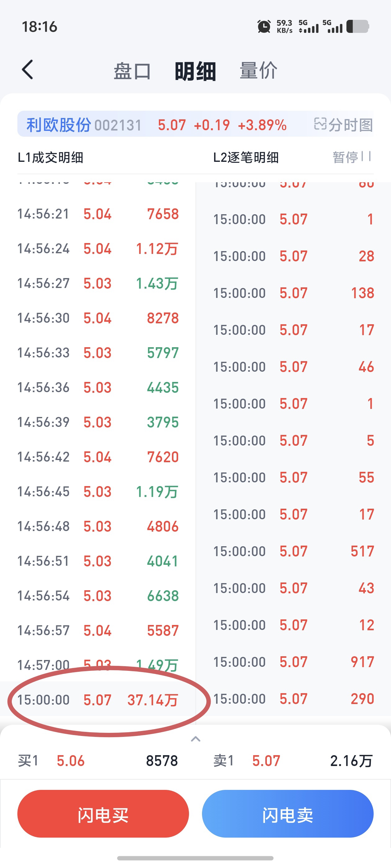Select the 明细 tab

(x=195, y=71)
